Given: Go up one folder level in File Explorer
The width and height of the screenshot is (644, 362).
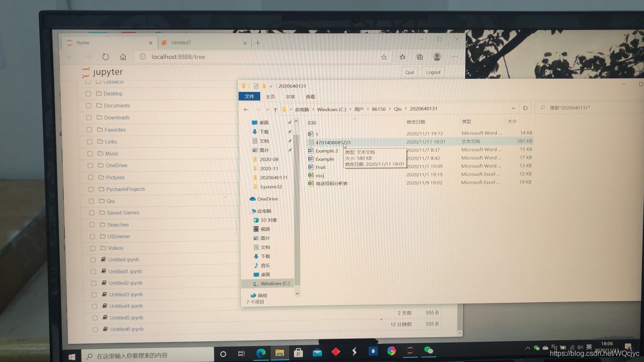Looking at the screenshot, I should coord(275,109).
